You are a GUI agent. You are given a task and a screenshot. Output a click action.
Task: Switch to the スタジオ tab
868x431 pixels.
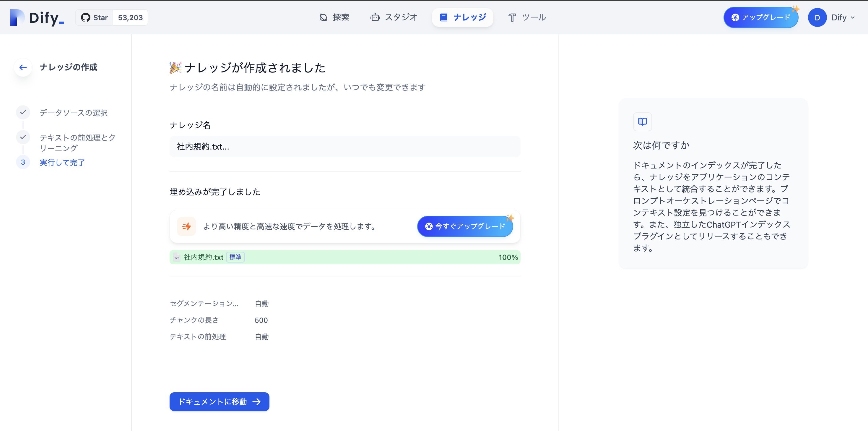point(394,17)
